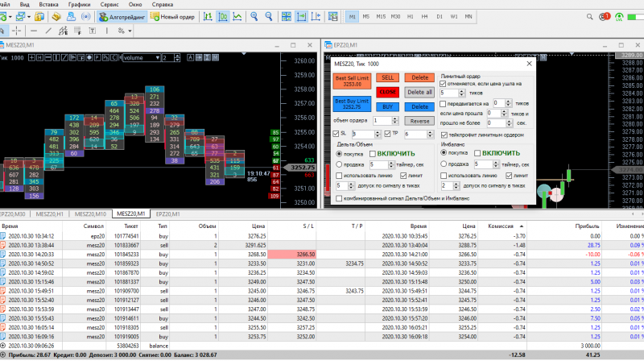Screen dimensions: 644x361
Task: Toggle the Алготрейдинг button
Action: click(x=122, y=17)
